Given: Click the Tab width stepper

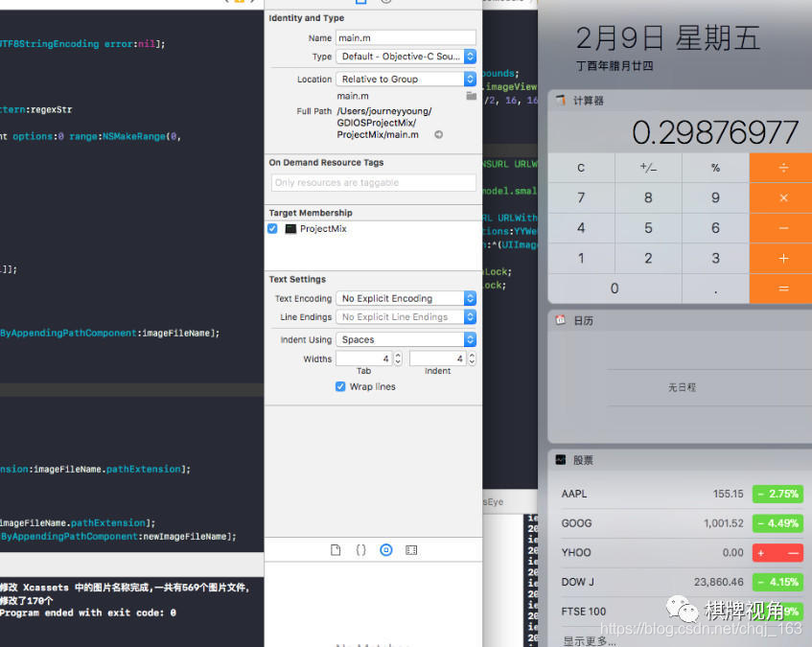Looking at the screenshot, I should tap(398, 358).
